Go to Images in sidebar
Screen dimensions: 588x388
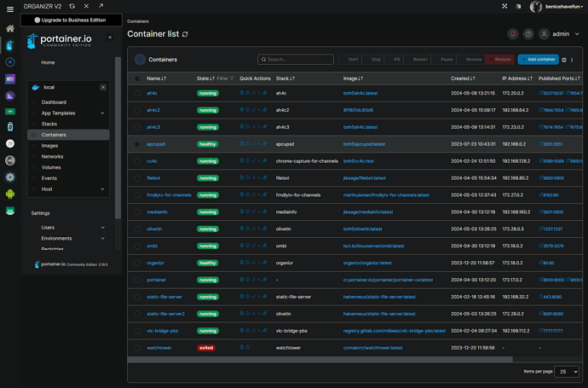tap(50, 146)
